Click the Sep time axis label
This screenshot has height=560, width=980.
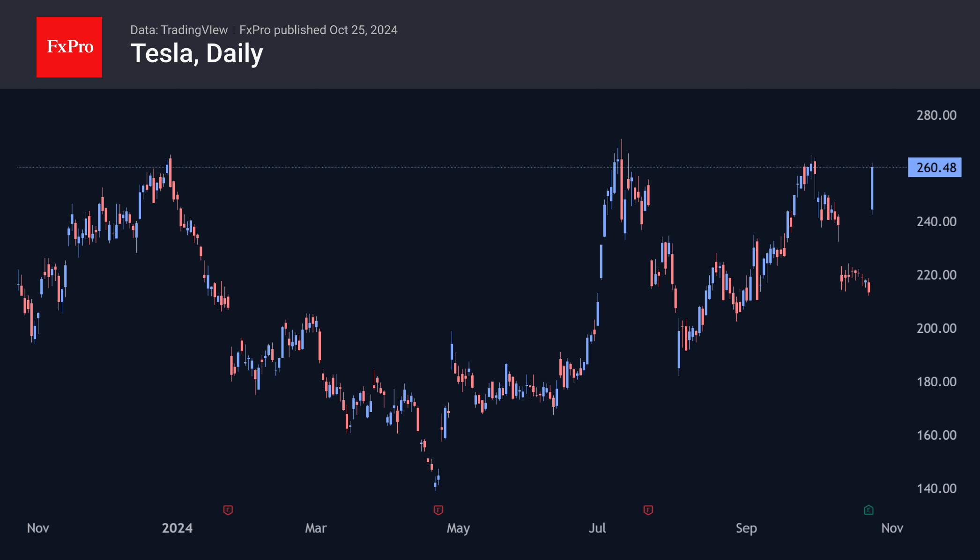coord(746,528)
